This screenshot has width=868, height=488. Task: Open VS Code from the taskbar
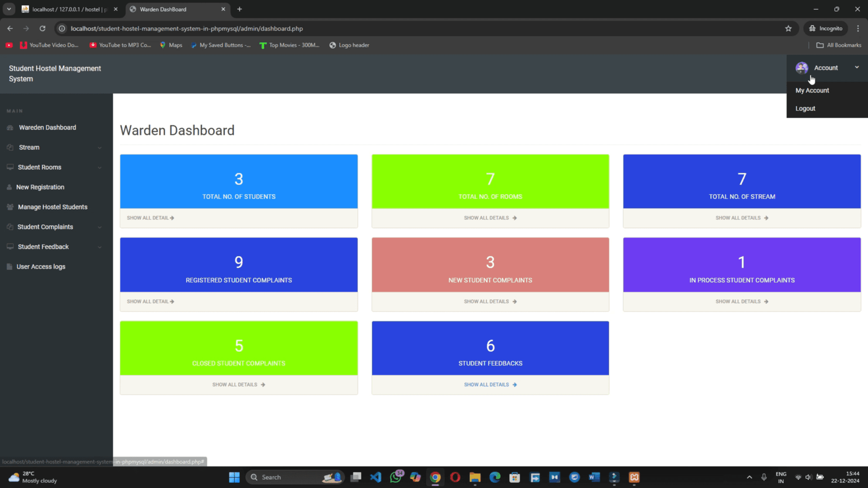pyautogui.click(x=375, y=477)
